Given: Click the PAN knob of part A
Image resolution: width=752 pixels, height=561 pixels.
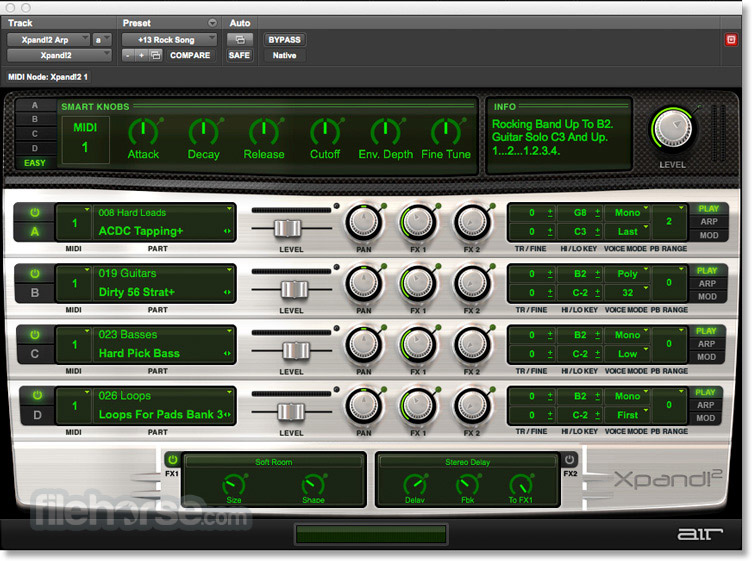Looking at the screenshot, I should pyautogui.click(x=364, y=222).
